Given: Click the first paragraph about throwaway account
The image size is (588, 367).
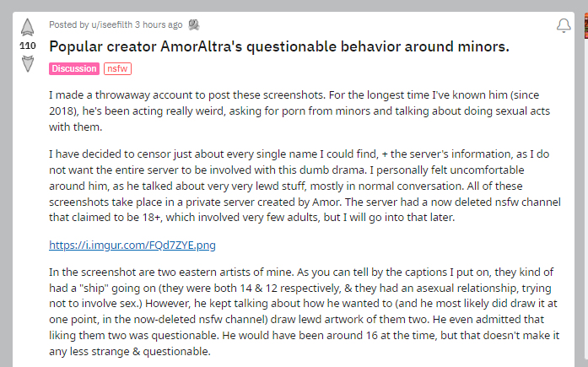Looking at the screenshot, I should pyautogui.click(x=299, y=111).
